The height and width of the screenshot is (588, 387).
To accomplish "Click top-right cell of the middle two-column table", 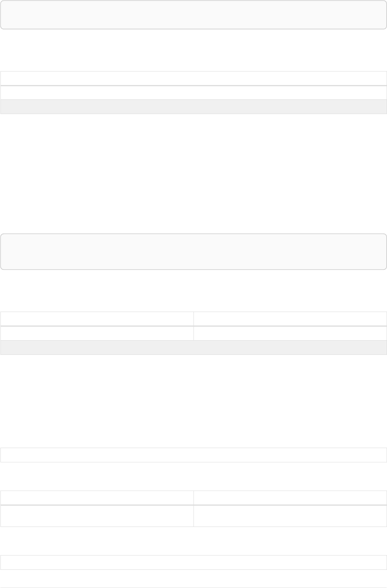I will 290,319.
